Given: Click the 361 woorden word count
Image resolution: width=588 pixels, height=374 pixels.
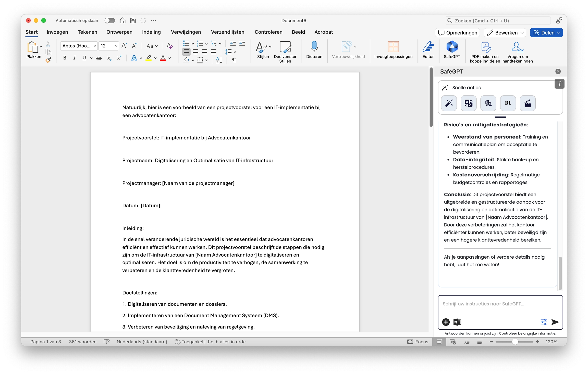Looking at the screenshot, I should click(x=83, y=342).
